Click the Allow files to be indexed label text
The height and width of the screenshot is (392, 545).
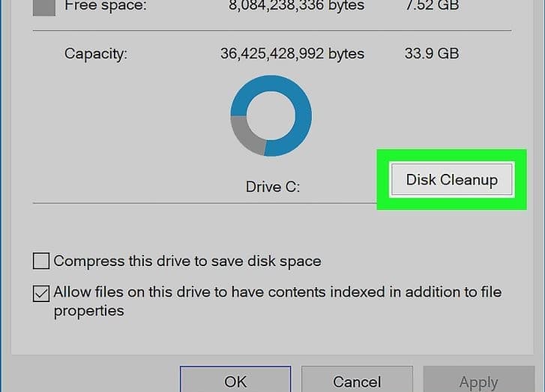tap(277, 292)
